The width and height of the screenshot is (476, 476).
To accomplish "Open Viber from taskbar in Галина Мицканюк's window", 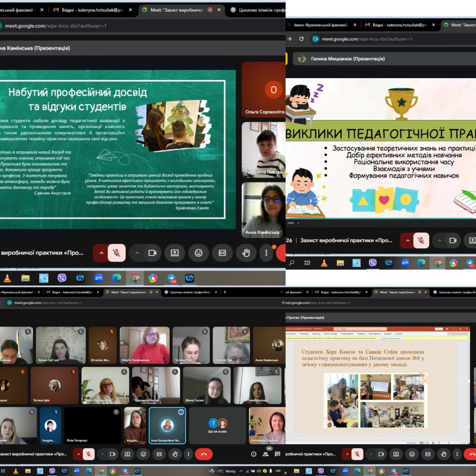I will click(x=373, y=263).
